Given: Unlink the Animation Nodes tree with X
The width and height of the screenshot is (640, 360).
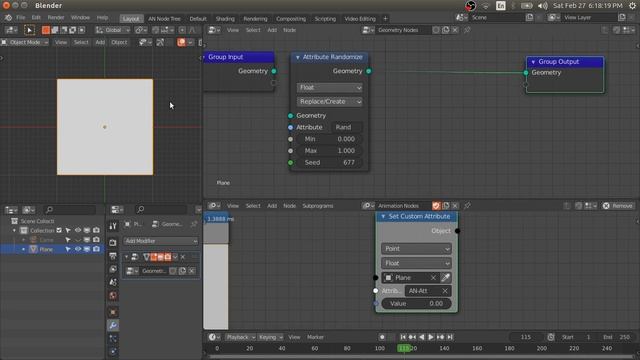Looking at the screenshot, I should [455, 206].
